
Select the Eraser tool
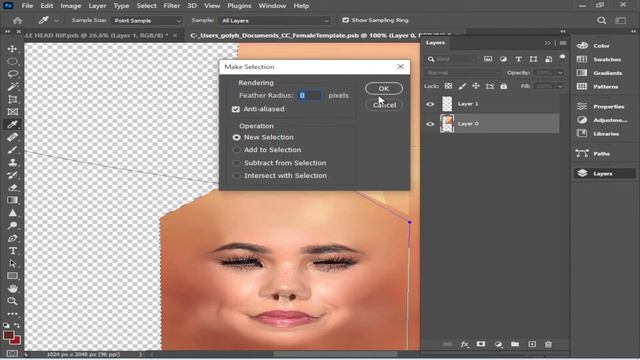pos(12,188)
